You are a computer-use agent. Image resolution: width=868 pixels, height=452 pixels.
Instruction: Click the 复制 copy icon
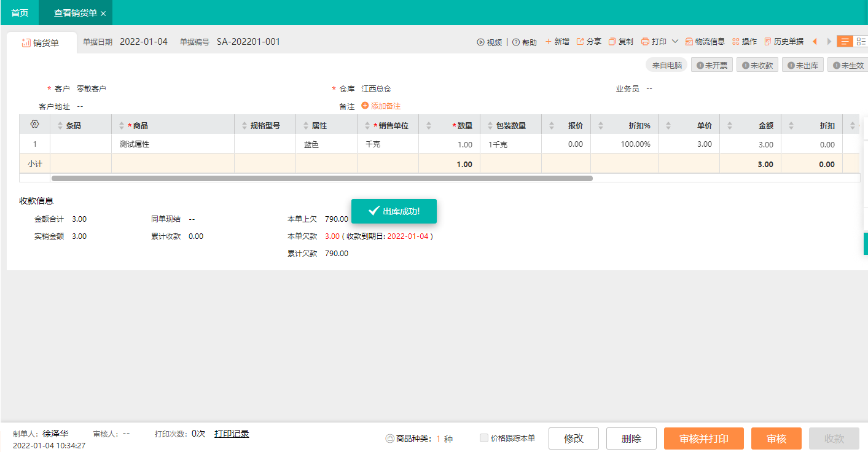point(612,42)
